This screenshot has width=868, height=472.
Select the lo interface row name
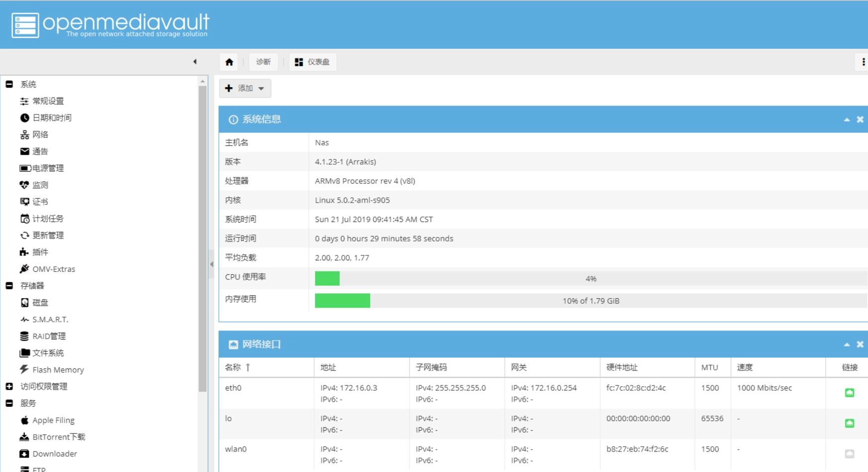228,418
